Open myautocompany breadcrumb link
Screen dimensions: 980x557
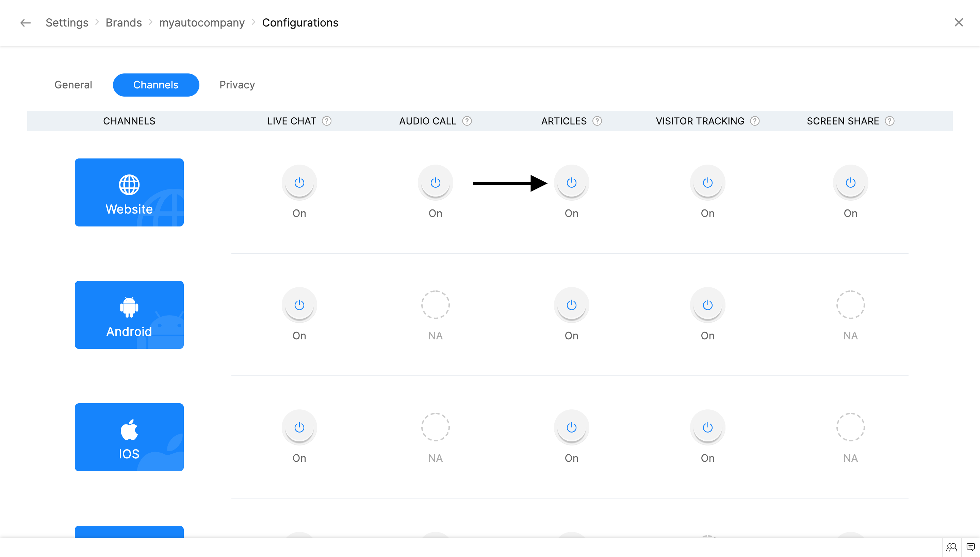(x=202, y=23)
